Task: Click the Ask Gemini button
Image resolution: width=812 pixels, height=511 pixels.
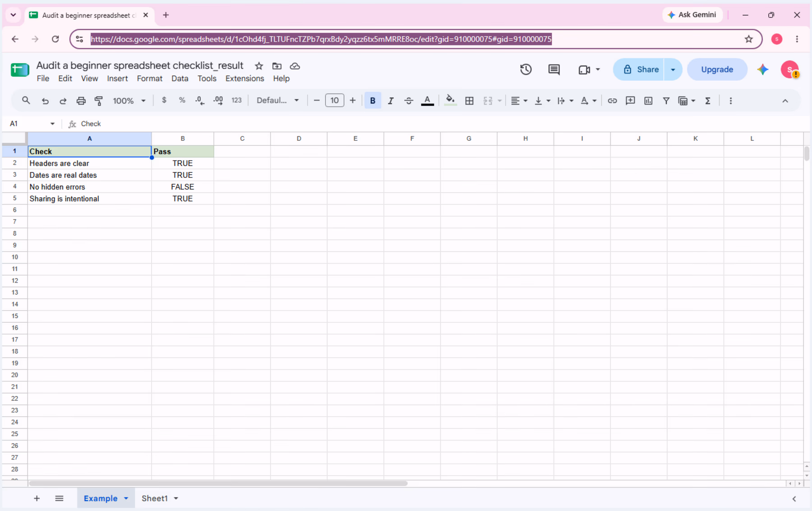Action: [692, 15]
